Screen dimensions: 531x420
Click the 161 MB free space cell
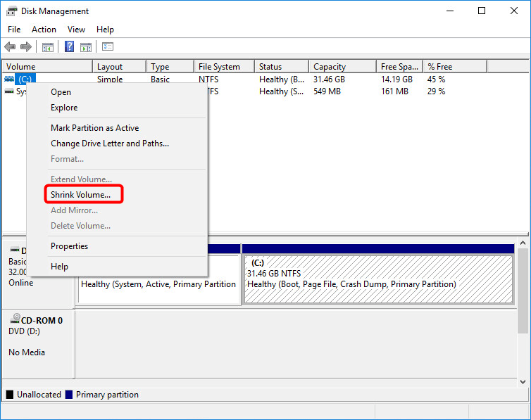(x=394, y=91)
